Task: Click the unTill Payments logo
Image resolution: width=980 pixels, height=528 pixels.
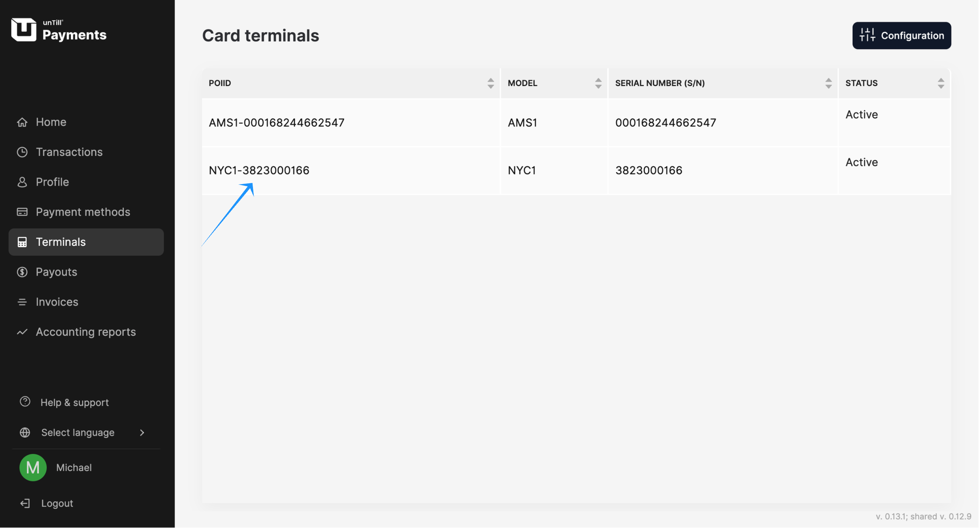Action: point(59,30)
